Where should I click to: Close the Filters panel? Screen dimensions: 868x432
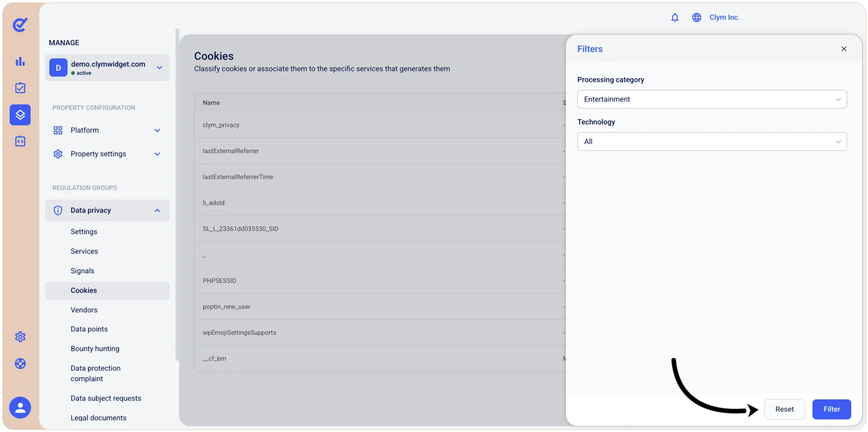[x=844, y=49]
